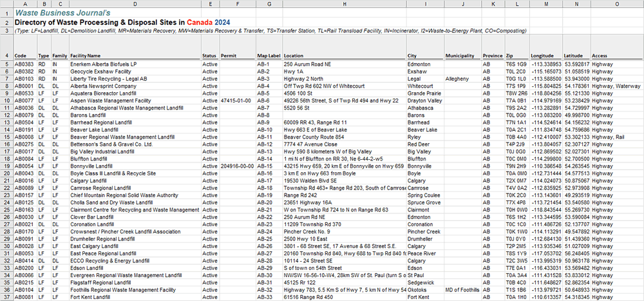Click cell 'Clover Bar Landfill'
Image resolution: width=644 pixels, height=301 pixels.
click(x=135, y=217)
